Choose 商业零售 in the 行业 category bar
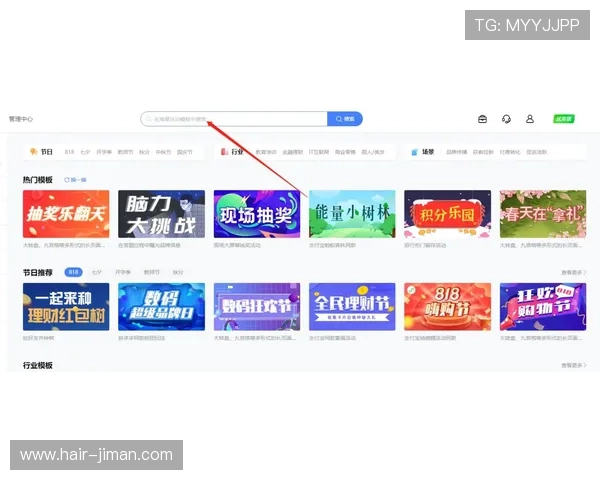 (345, 152)
